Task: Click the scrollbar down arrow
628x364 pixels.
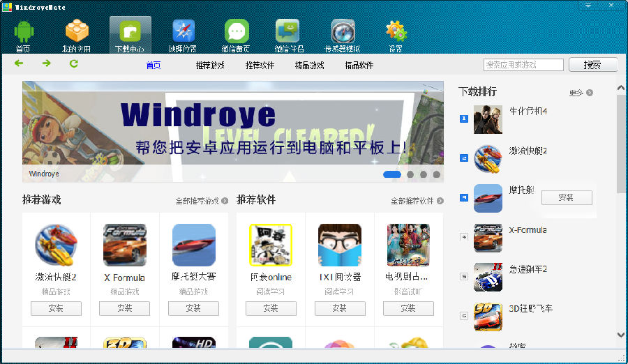Action: click(x=621, y=335)
